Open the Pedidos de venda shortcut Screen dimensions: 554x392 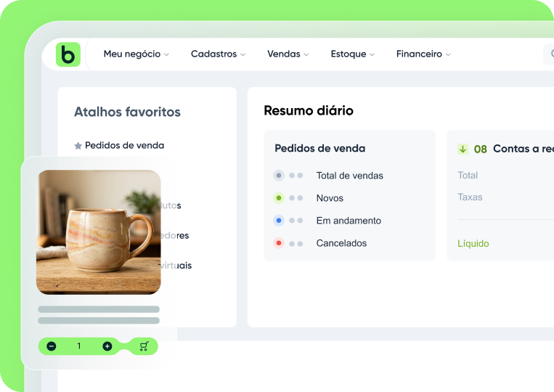[x=124, y=145]
